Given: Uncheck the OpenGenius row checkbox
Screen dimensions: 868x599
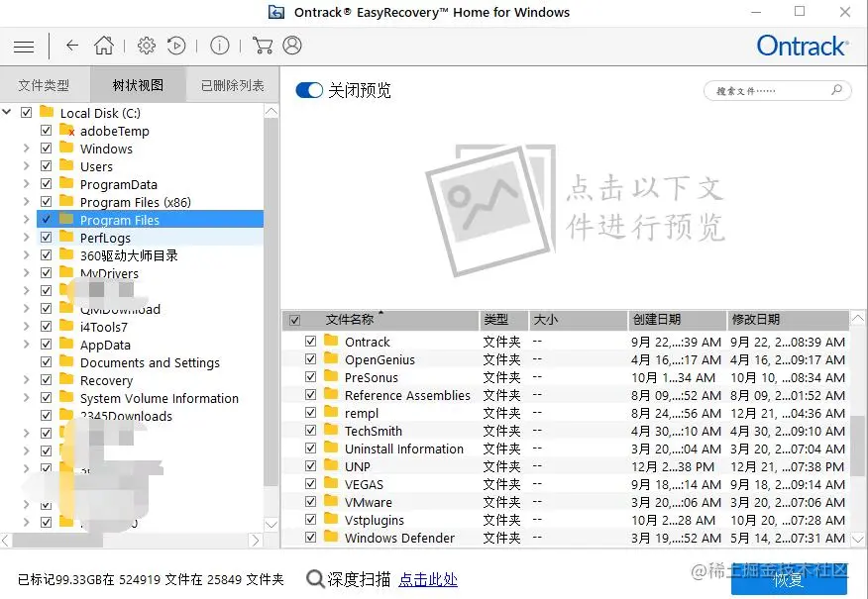Looking at the screenshot, I should pyautogui.click(x=310, y=359).
